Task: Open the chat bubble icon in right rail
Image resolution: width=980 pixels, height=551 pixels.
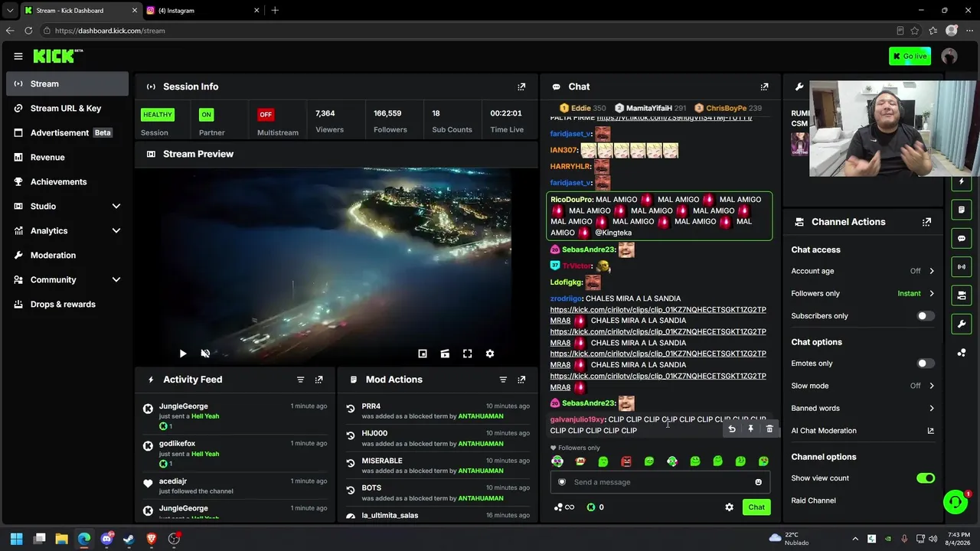Action: pyautogui.click(x=962, y=238)
